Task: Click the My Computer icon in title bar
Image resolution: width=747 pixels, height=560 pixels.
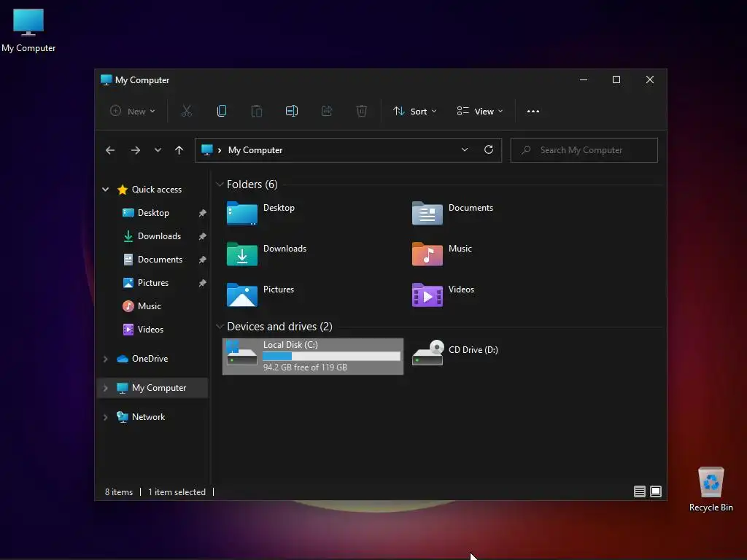Action: pos(107,79)
